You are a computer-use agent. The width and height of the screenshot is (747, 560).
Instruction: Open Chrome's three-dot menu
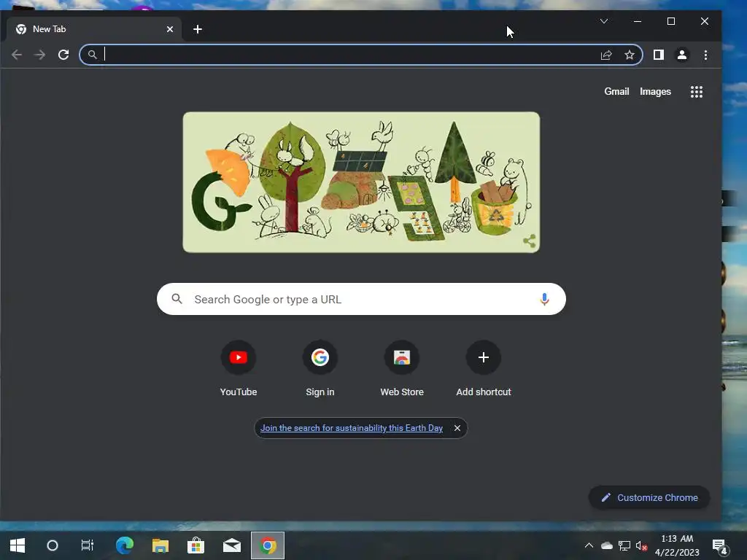point(705,55)
